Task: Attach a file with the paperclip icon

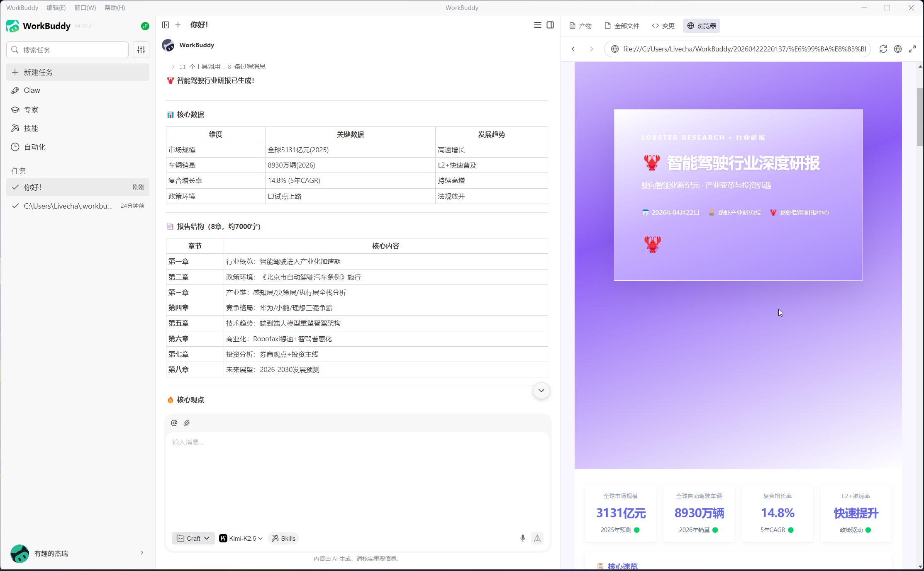Action: point(187,423)
